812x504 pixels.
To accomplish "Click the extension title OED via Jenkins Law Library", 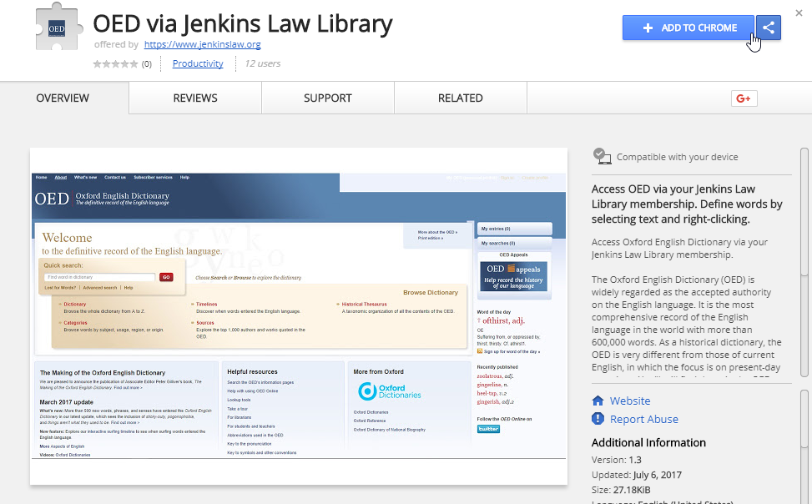I will tap(242, 23).
